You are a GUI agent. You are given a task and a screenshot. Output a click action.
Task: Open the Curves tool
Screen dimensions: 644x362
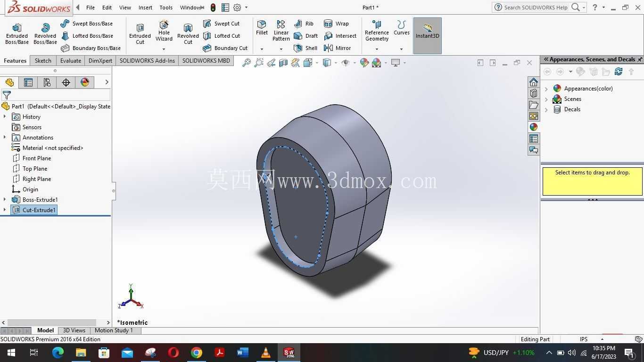[402, 28]
